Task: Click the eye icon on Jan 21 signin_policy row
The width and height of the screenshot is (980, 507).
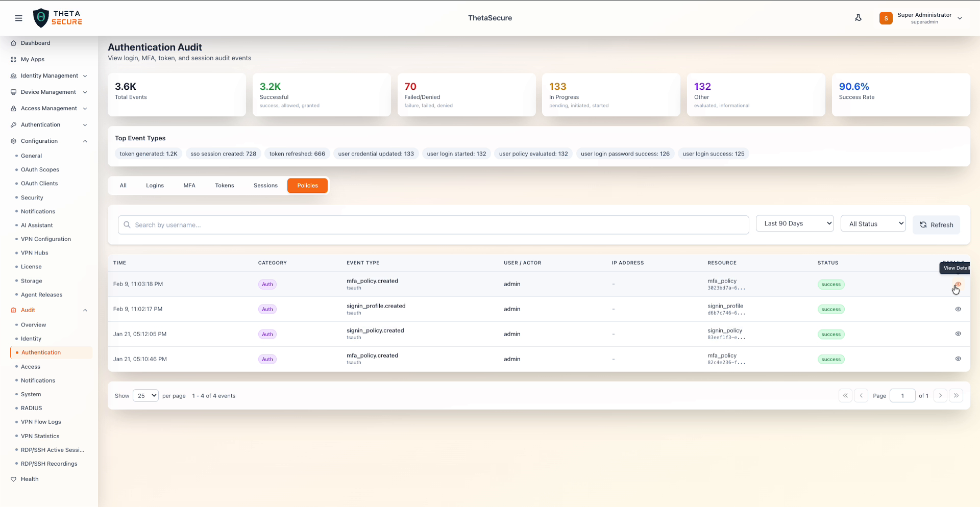Action: (x=958, y=334)
